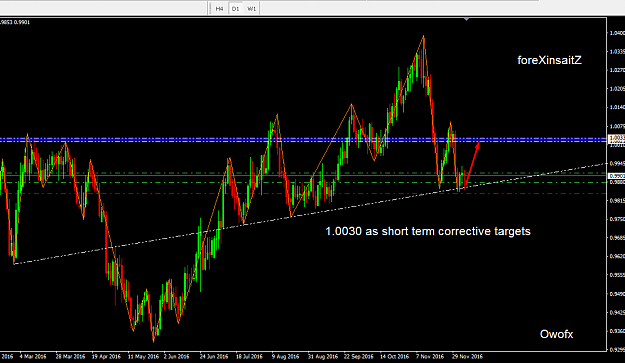This screenshot has height=364, width=625.
Task: Click the '29 Nov 2016' date label
Action: (x=467, y=356)
